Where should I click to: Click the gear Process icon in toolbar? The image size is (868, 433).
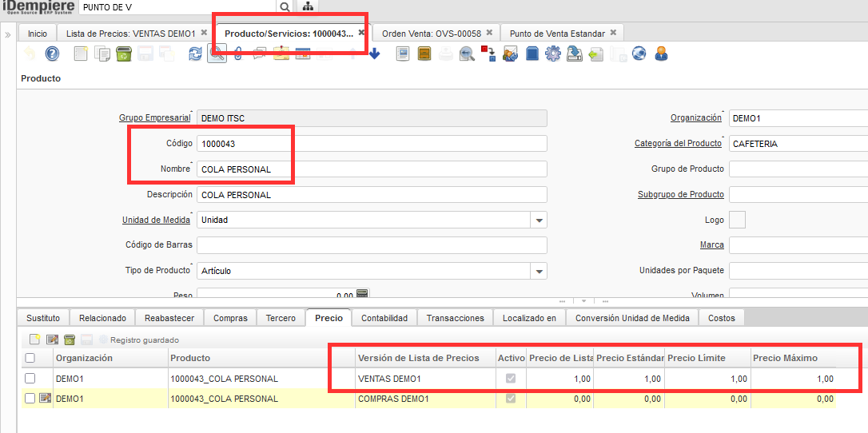coord(553,54)
